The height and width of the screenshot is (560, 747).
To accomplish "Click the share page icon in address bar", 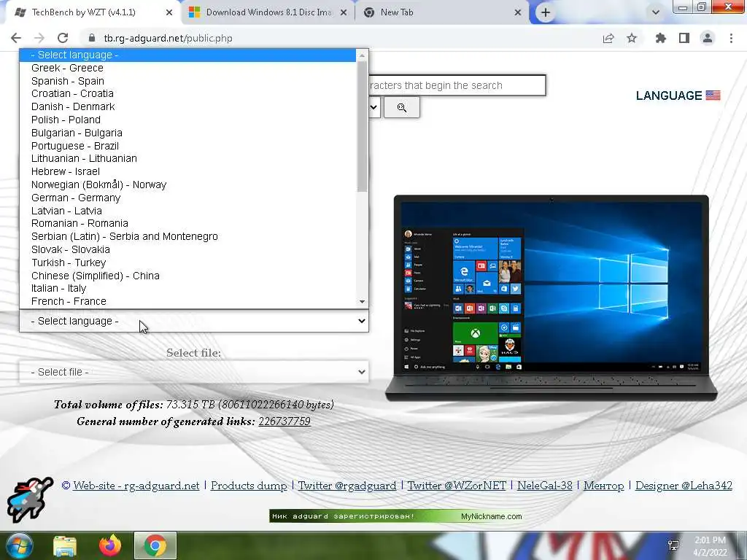I will (x=608, y=38).
